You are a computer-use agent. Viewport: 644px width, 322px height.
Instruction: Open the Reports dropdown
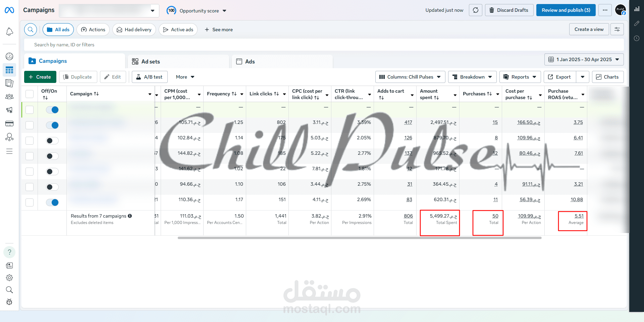point(520,77)
